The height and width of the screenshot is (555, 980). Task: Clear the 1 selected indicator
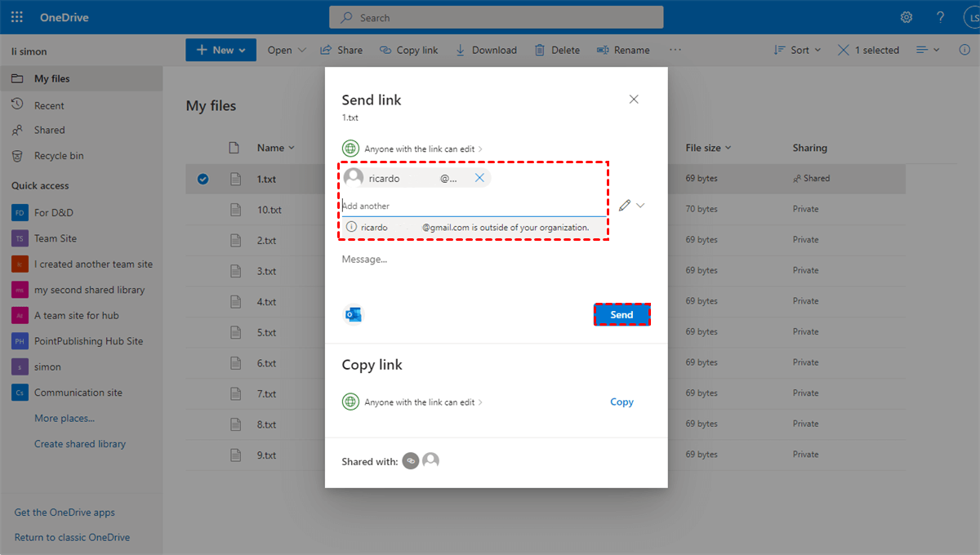[868, 50]
